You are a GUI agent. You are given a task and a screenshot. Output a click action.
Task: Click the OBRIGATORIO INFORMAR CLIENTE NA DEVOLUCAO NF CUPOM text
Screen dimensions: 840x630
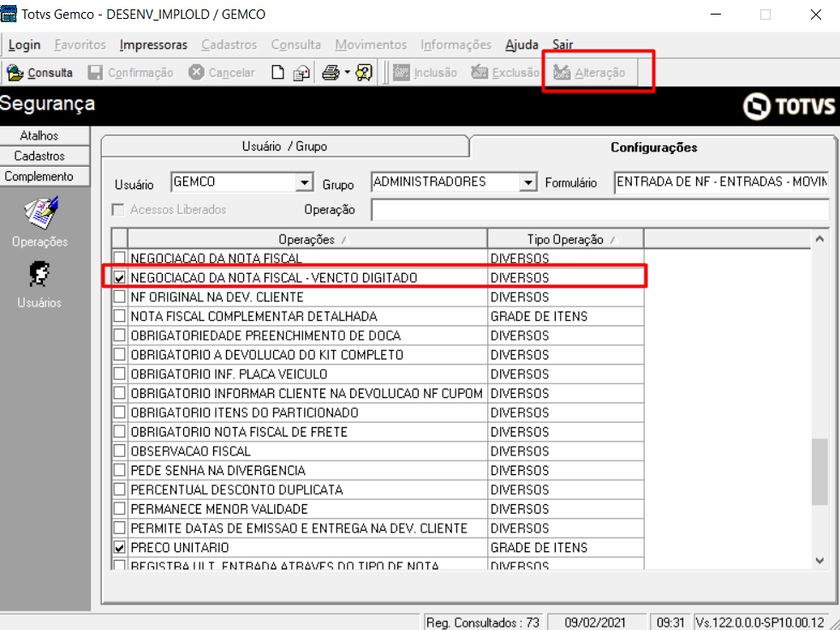307,393
